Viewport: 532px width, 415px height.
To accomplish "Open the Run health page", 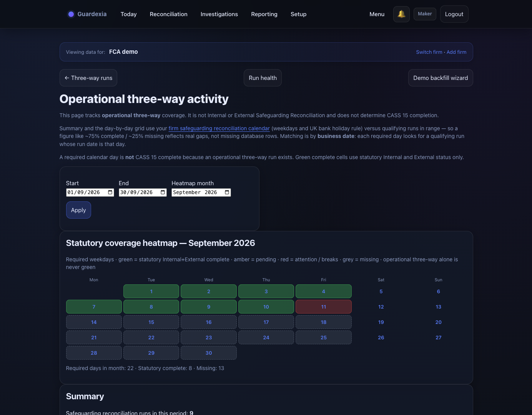I will [x=263, y=78].
